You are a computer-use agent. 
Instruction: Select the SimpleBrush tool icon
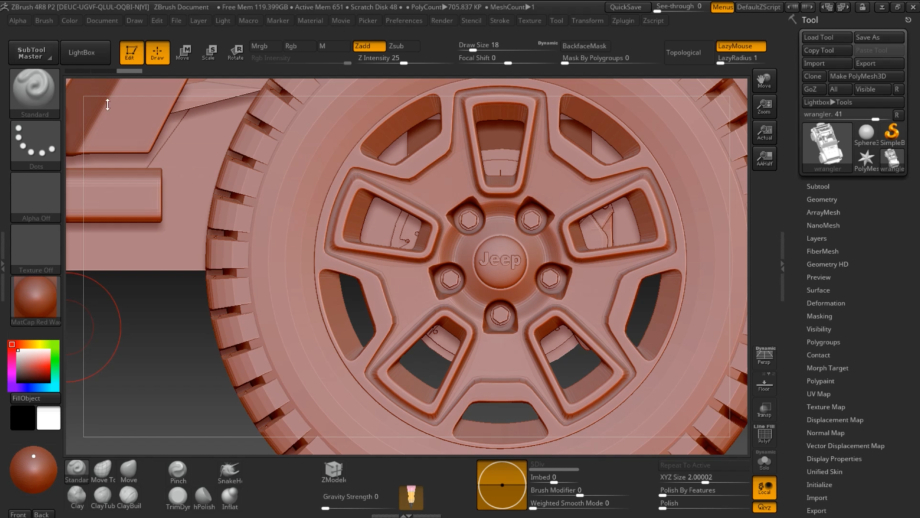coord(892,135)
